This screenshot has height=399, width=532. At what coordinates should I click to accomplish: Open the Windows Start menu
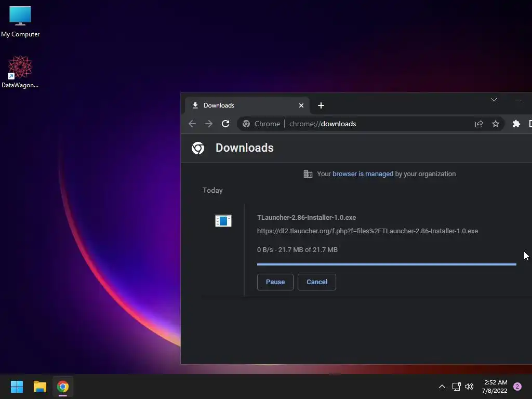point(17,387)
